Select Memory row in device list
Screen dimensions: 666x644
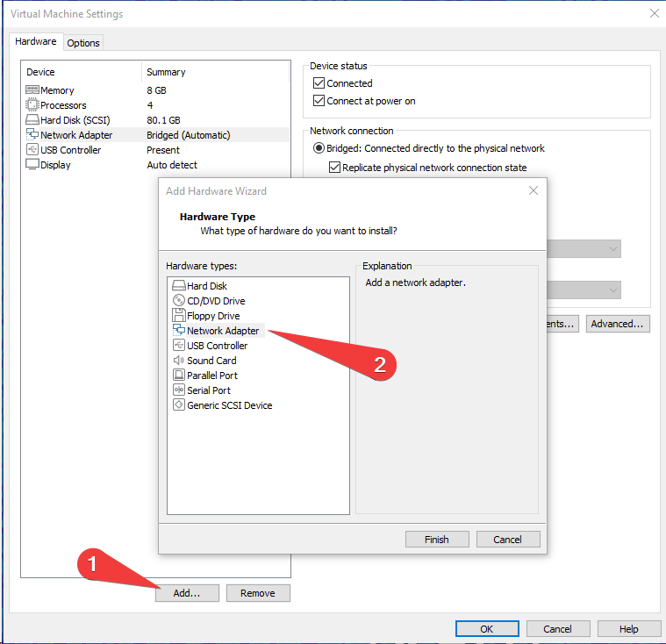[x=157, y=90]
